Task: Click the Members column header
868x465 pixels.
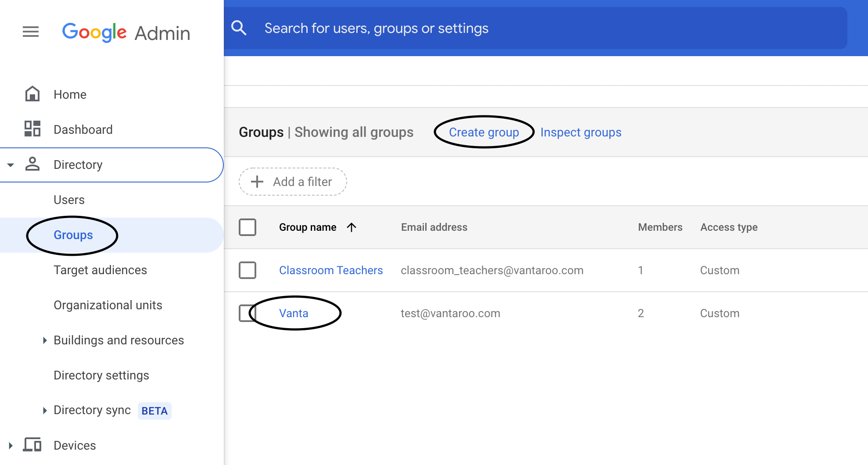Action: pyautogui.click(x=660, y=227)
